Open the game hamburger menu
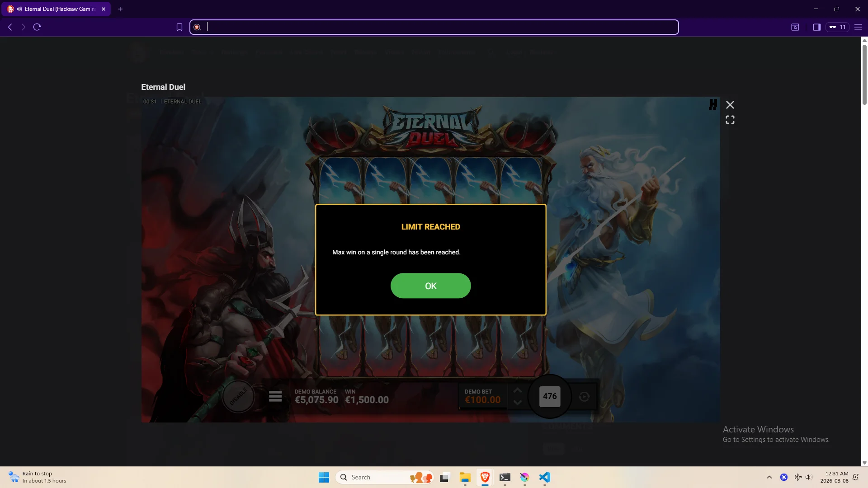868x488 pixels. 275,396
